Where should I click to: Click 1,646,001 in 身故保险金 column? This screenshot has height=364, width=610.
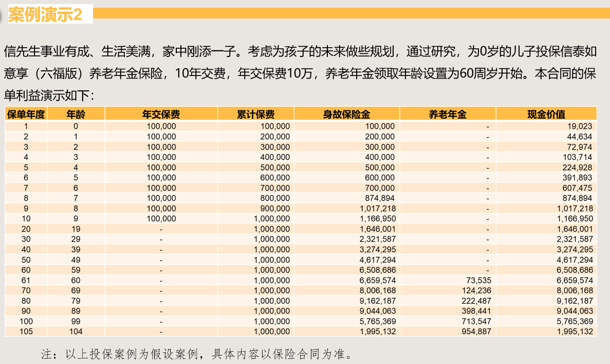pos(378,229)
